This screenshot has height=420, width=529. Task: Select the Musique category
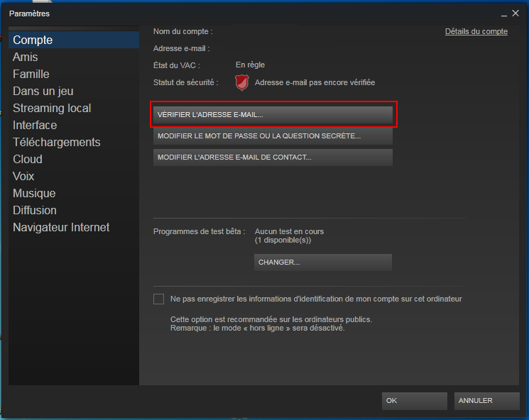pos(74,193)
